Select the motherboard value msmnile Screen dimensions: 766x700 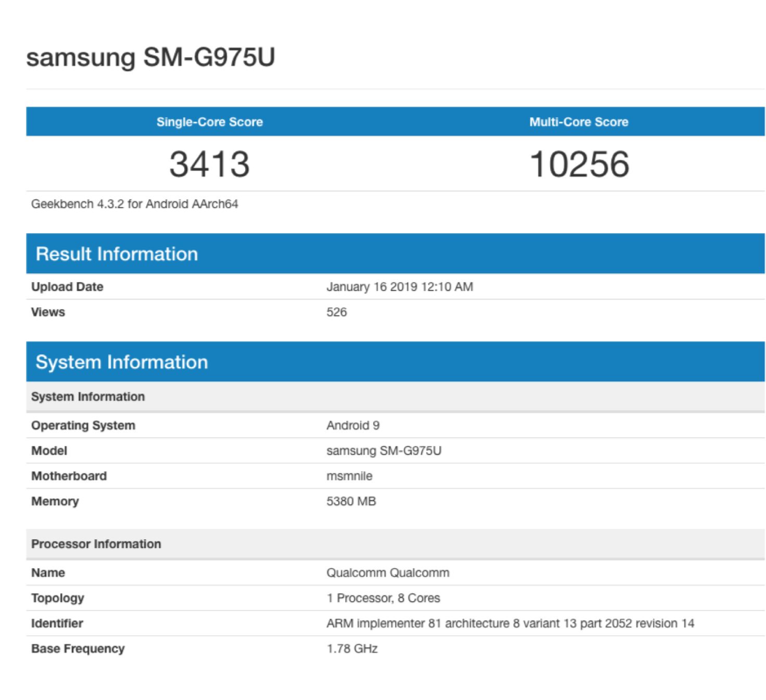coord(349,476)
